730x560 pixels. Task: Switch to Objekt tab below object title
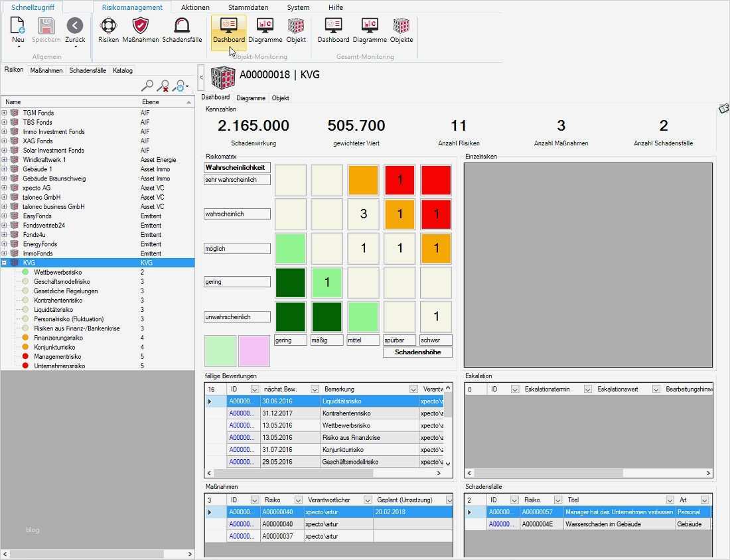coord(280,98)
